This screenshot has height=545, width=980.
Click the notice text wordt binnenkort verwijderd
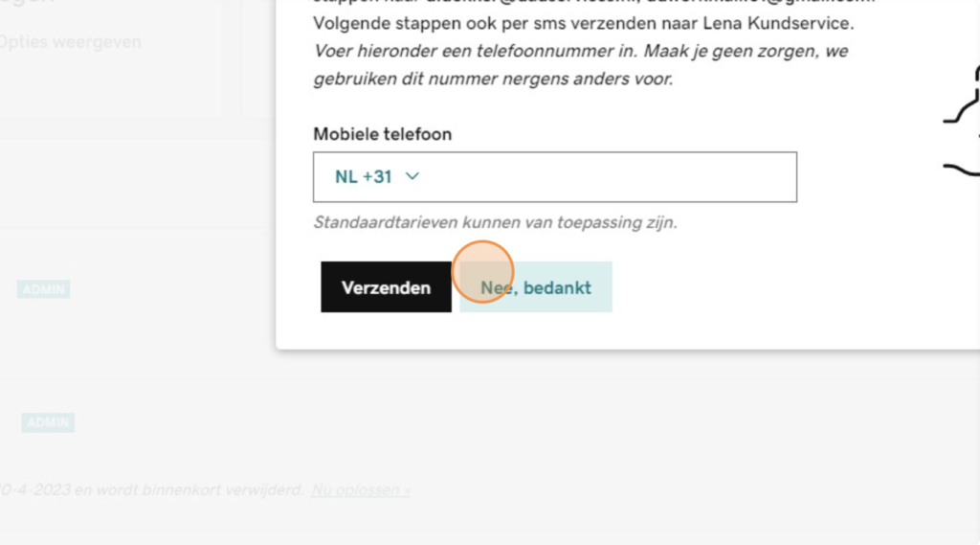pos(189,490)
